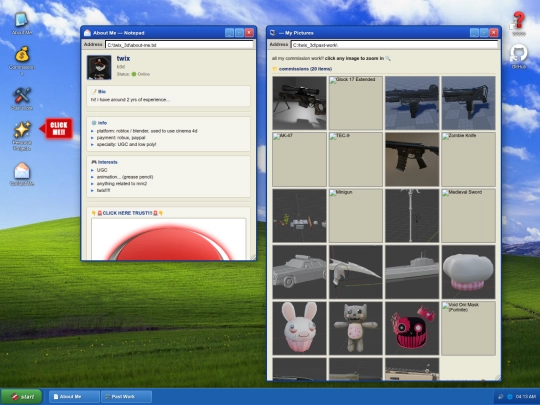
Task: Focus the My Pictures address field
Action: (394, 45)
